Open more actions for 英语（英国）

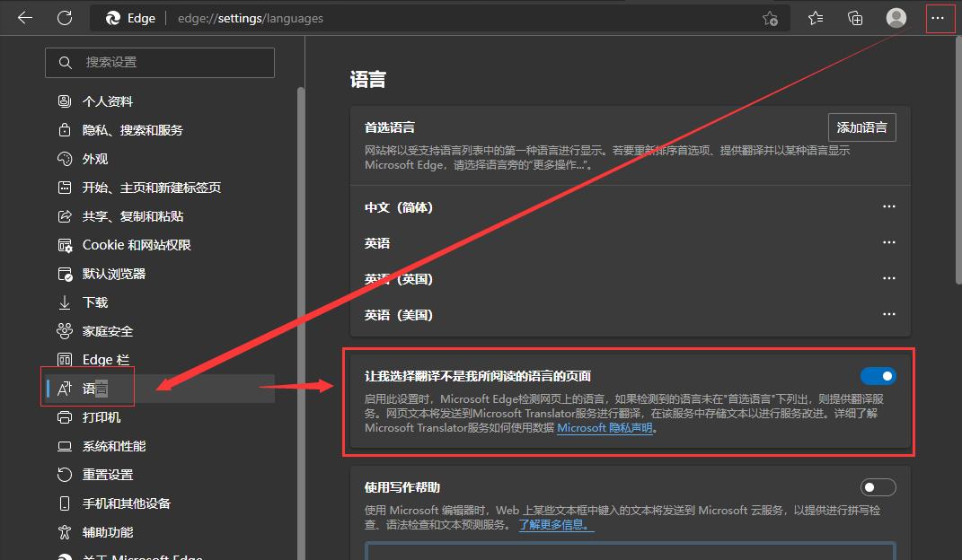click(x=888, y=278)
